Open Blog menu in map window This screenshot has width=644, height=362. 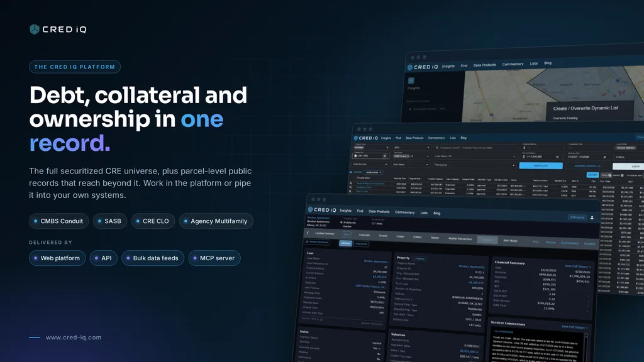[548, 63]
